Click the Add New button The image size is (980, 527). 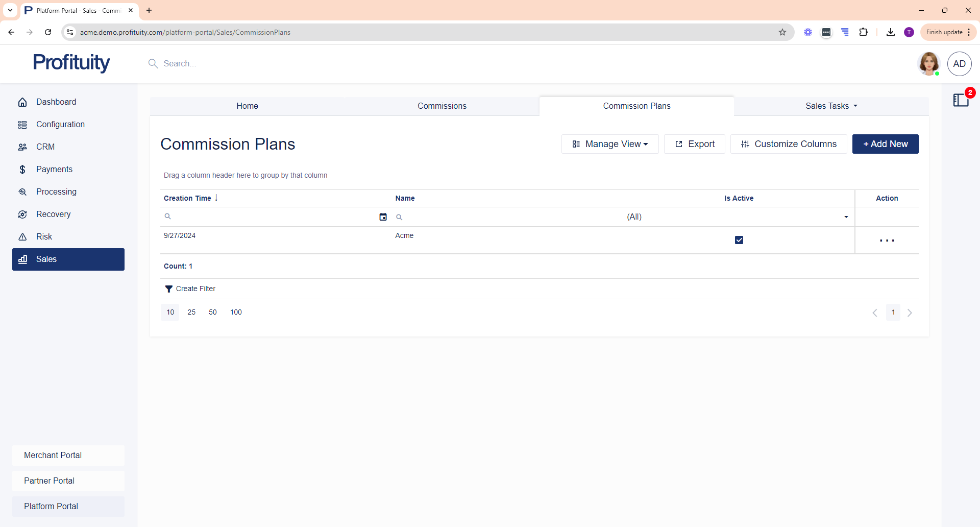885,144
